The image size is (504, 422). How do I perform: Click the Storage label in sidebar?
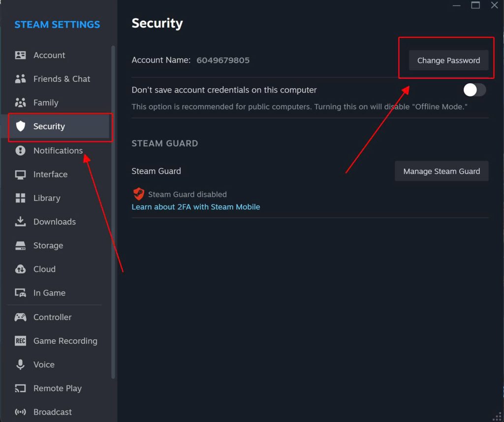pyautogui.click(x=48, y=245)
